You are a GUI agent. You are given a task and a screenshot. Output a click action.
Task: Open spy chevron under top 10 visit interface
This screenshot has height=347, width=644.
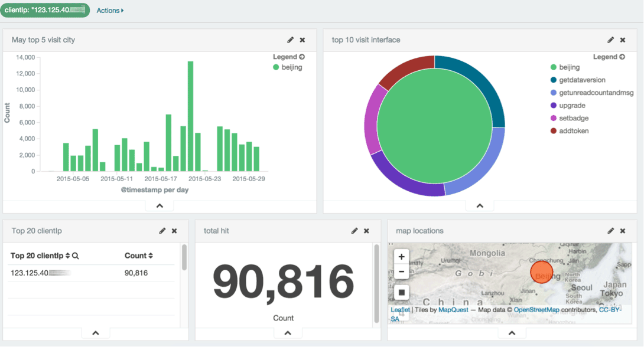click(x=480, y=206)
